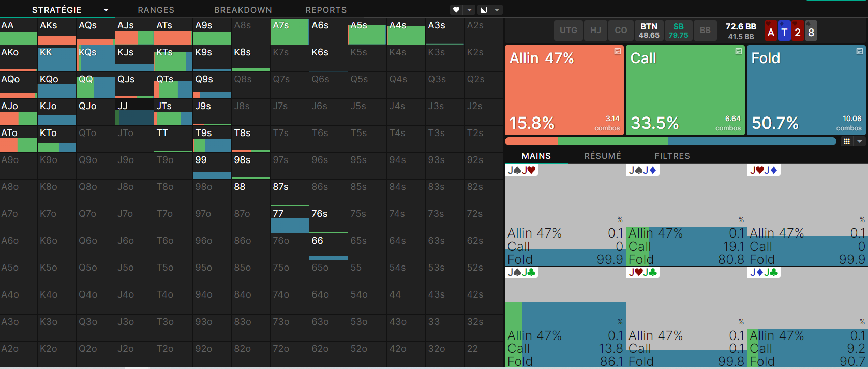Select the QTs hand cell
Viewport: 868px width, 369px height.
point(173,85)
